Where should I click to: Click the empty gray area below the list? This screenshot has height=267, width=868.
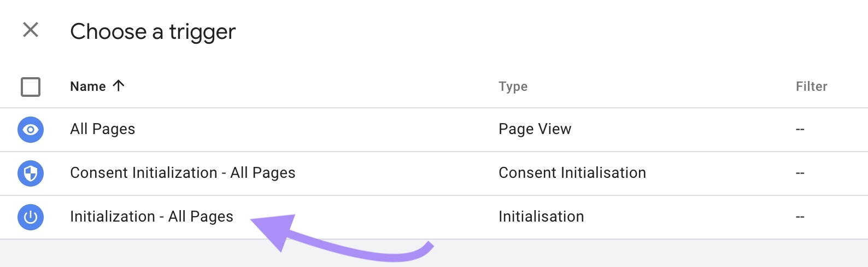[x=601, y=254]
